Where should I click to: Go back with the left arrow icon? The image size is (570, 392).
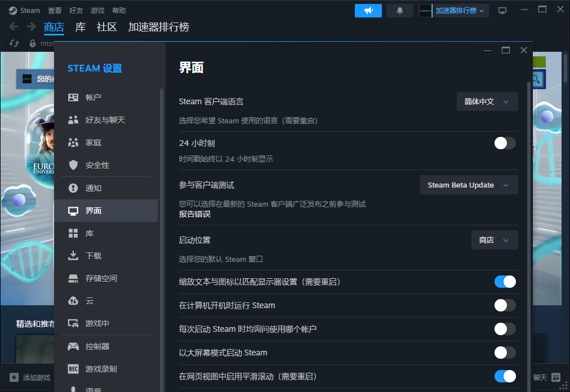pyautogui.click(x=14, y=26)
